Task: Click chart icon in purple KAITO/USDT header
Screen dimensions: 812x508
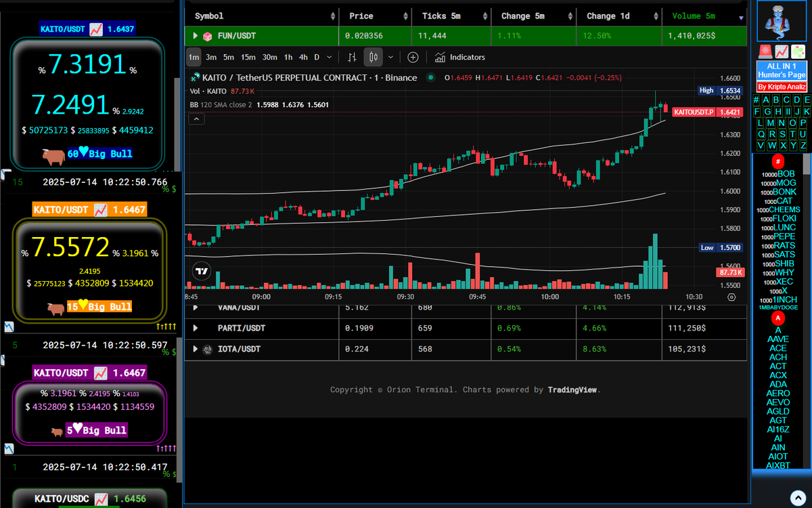Action: 100,373
